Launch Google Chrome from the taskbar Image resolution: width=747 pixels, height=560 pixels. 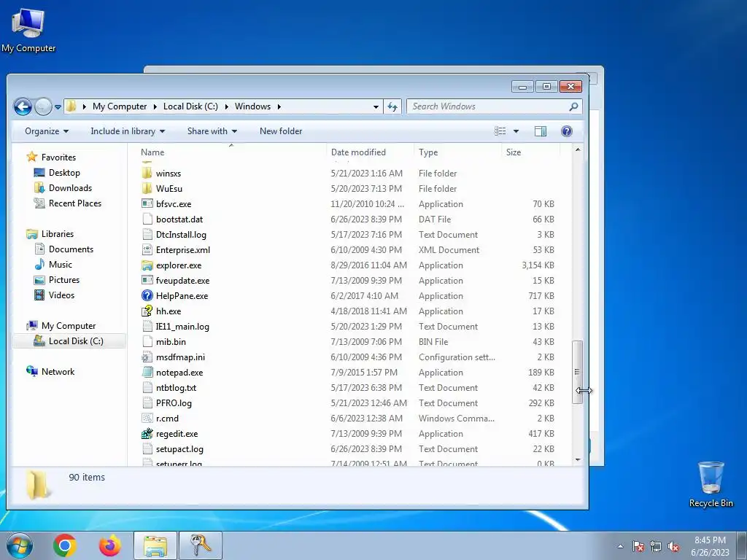(x=65, y=545)
